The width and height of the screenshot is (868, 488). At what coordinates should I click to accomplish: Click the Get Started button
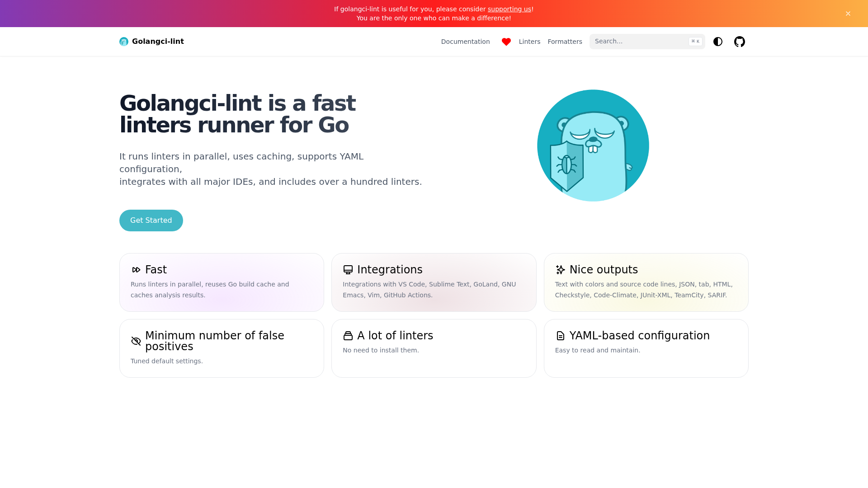[151, 221]
